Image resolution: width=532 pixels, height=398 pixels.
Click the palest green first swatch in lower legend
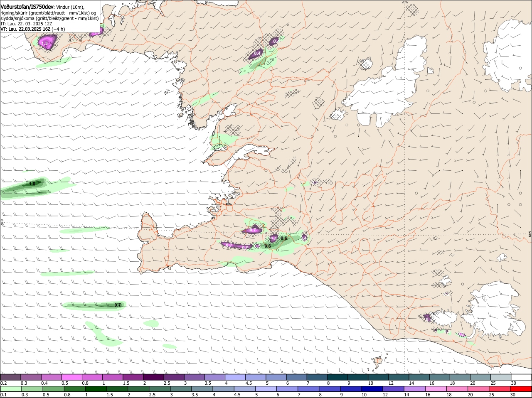10,389
